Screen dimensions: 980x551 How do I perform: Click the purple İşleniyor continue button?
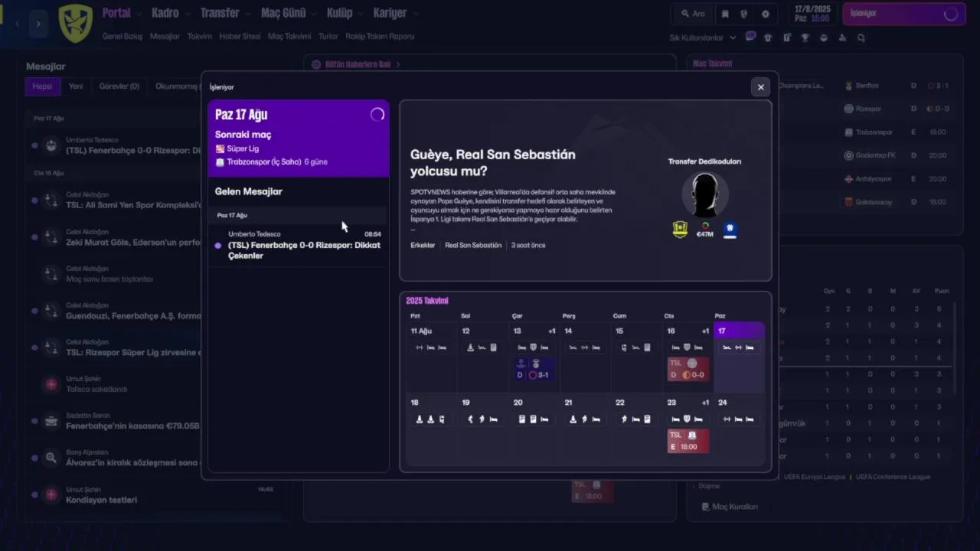coord(903,14)
